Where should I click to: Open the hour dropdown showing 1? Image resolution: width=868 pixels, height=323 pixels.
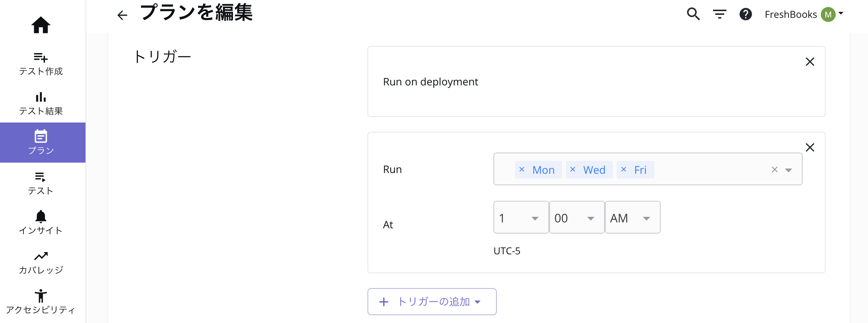pos(521,218)
